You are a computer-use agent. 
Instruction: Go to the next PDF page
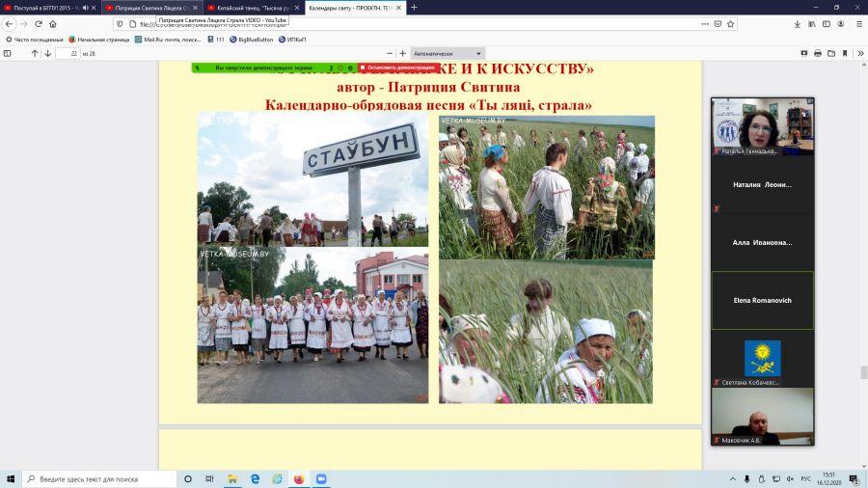(47, 54)
